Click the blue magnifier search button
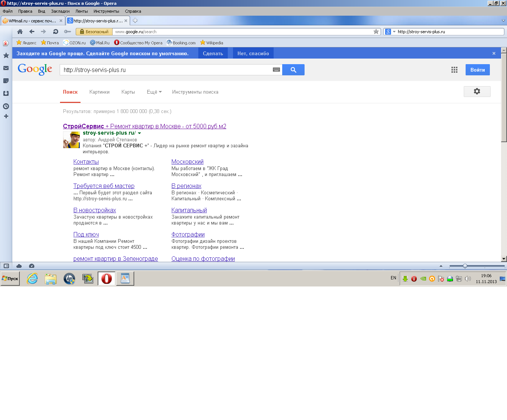The width and height of the screenshot is (507, 420). point(293,70)
